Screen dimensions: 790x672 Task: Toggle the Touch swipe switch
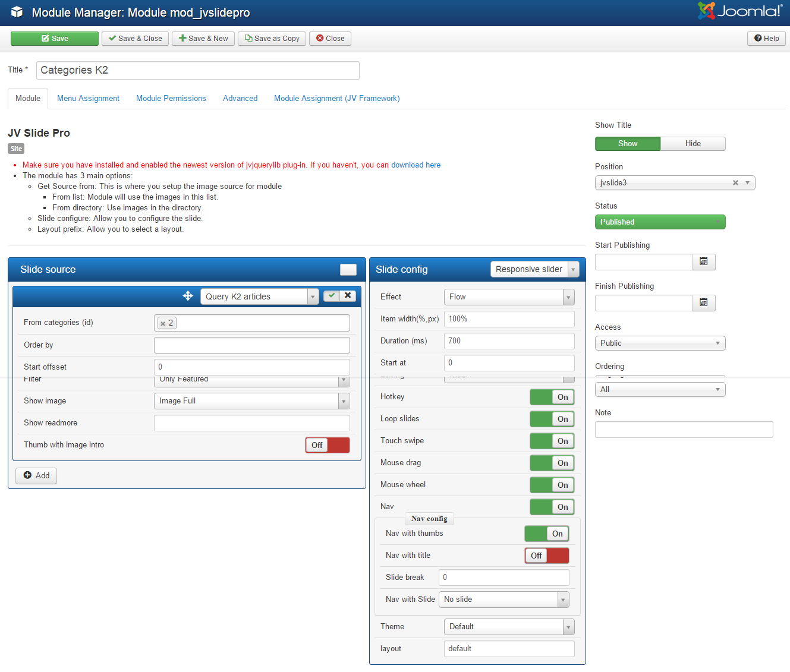click(552, 441)
